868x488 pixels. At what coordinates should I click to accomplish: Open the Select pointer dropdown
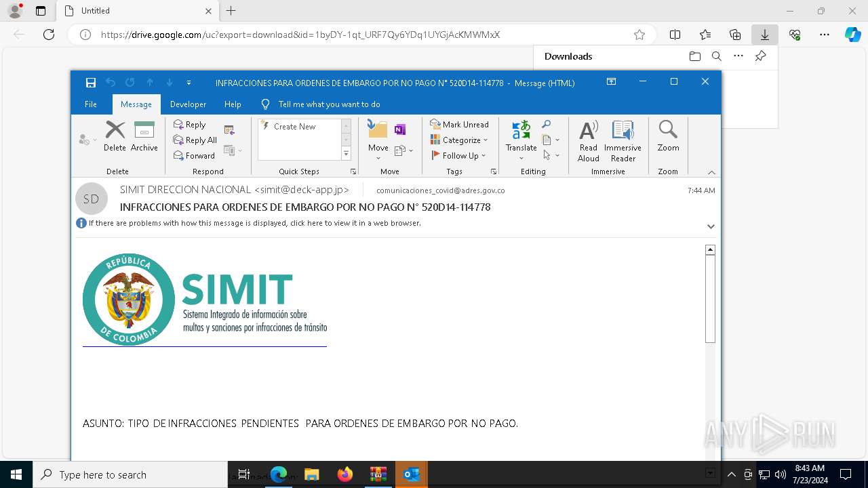[x=551, y=156]
